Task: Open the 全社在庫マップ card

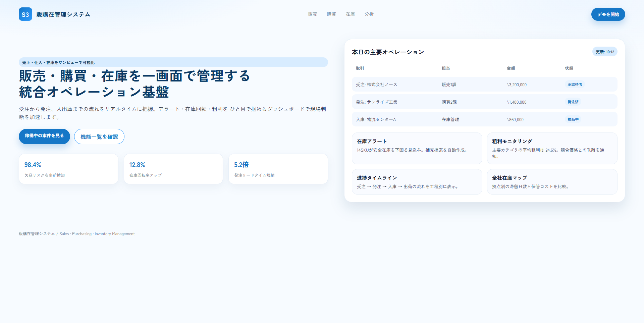Action: coord(552,182)
